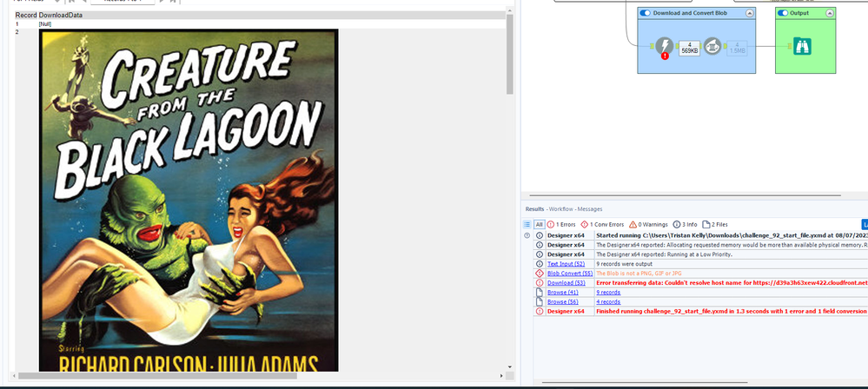Open the 'Browse (41)' link
The width and height of the screenshot is (868, 389).
(x=563, y=292)
